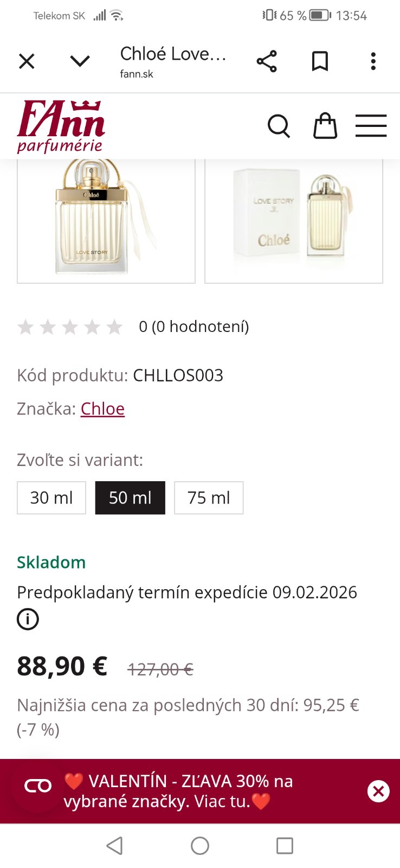Image resolution: width=400 pixels, height=868 pixels.
Task: Open the three-dot browser menu
Action: [x=373, y=61]
